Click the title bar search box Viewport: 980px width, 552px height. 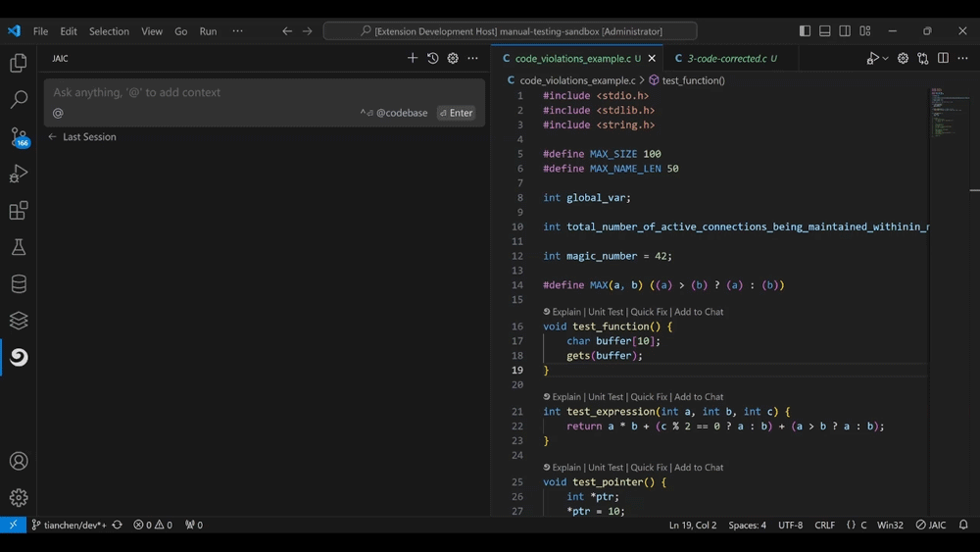click(510, 31)
